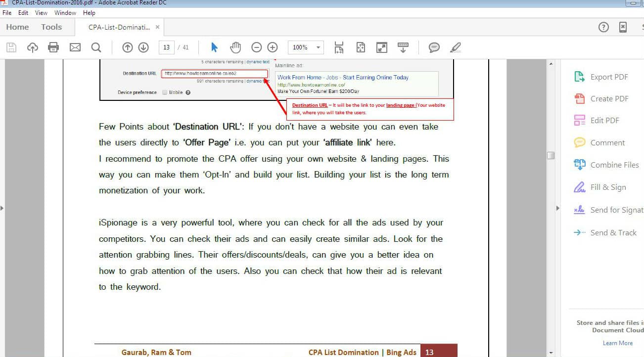Add a sticky note comment icon
This screenshot has width=644, height=357.
(434, 47)
